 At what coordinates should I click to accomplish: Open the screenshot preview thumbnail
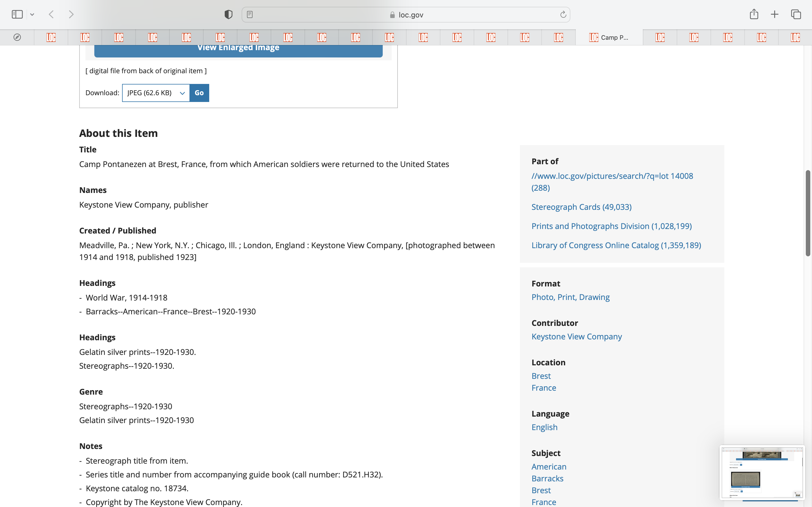tap(762, 472)
